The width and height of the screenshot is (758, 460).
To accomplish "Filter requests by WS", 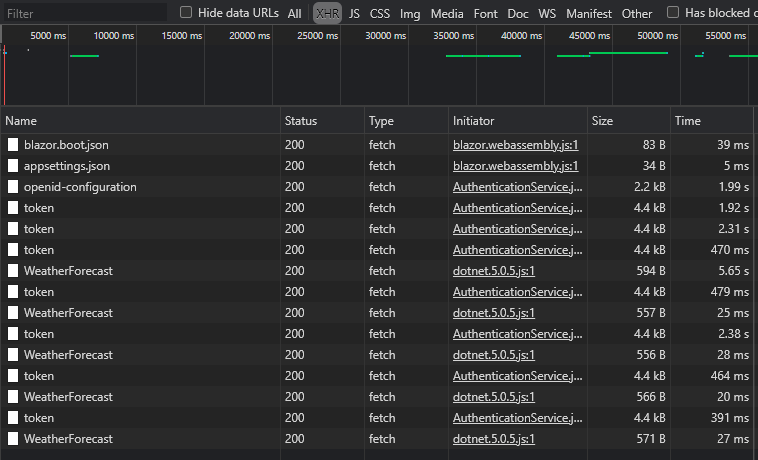I will pos(547,14).
